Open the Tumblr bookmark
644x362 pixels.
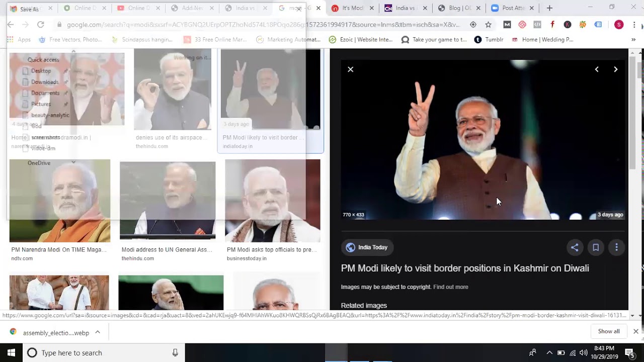pyautogui.click(x=489, y=40)
